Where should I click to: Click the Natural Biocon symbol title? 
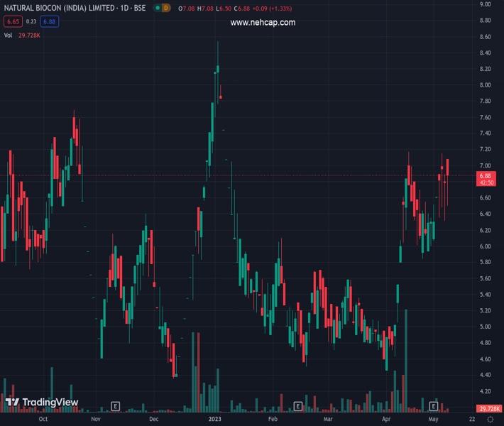pos(75,8)
